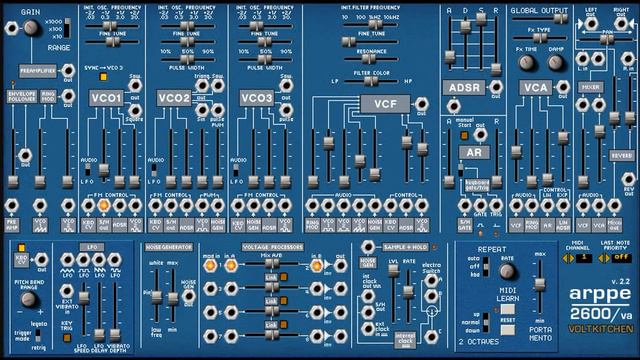Flip the keyboard gate/trig switch under AR

[460, 169]
